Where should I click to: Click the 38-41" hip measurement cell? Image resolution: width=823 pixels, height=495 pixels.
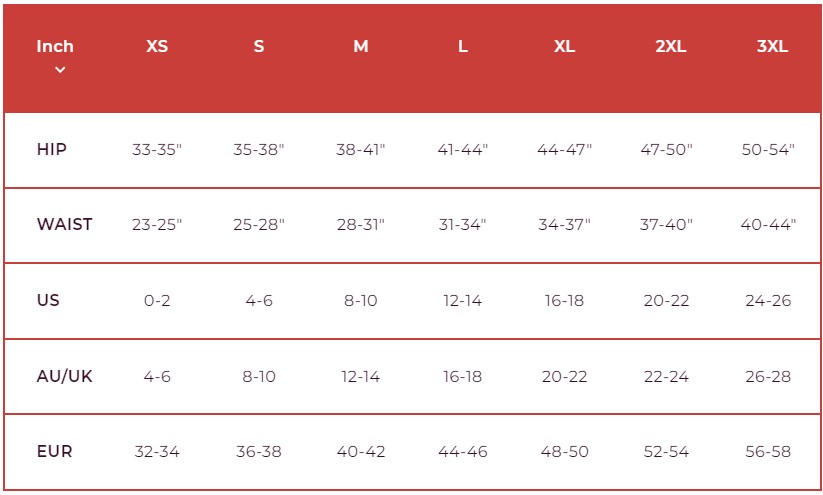[361, 150]
